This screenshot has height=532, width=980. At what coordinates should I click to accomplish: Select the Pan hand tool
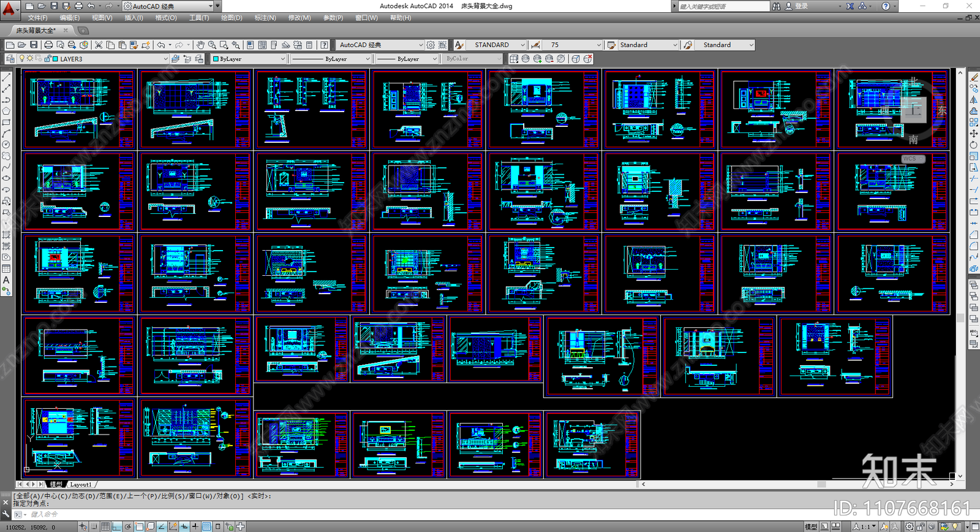click(x=200, y=45)
